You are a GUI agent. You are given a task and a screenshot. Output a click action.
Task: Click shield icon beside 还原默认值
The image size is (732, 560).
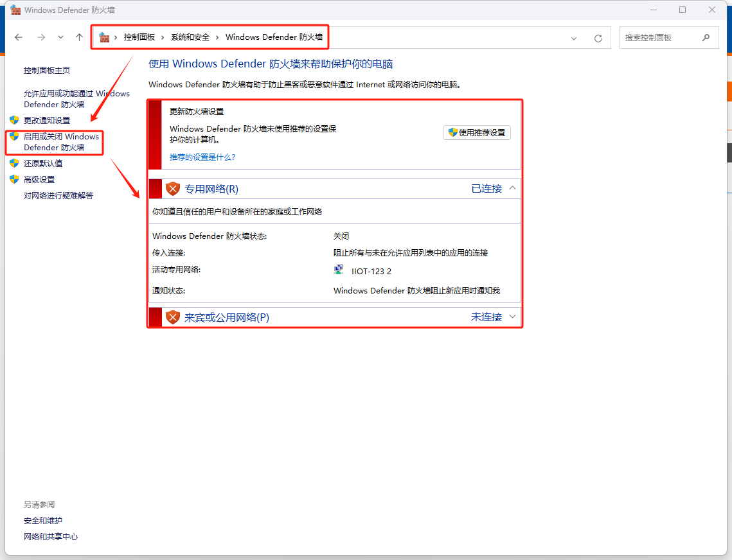point(14,163)
